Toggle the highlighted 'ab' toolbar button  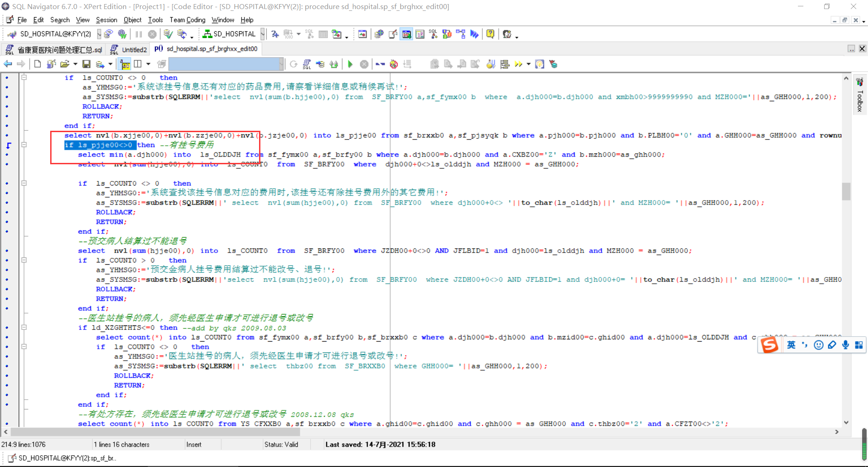pos(125,64)
